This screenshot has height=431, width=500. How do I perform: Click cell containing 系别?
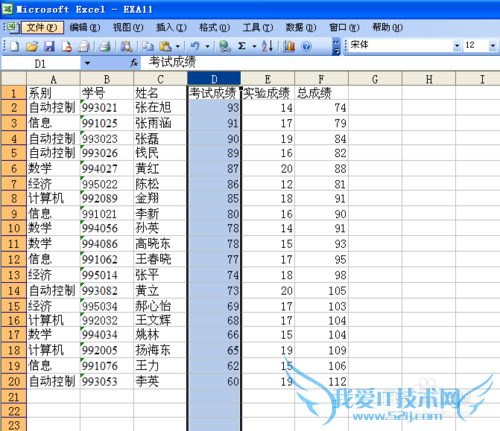pyautogui.click(x=53, y=93)
